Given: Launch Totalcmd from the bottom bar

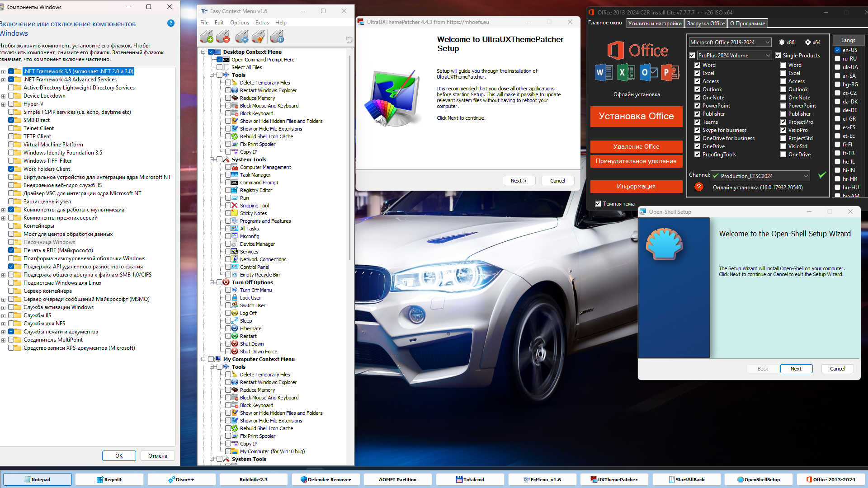Looking at the screenshot, I should click(x=470, y=479).
